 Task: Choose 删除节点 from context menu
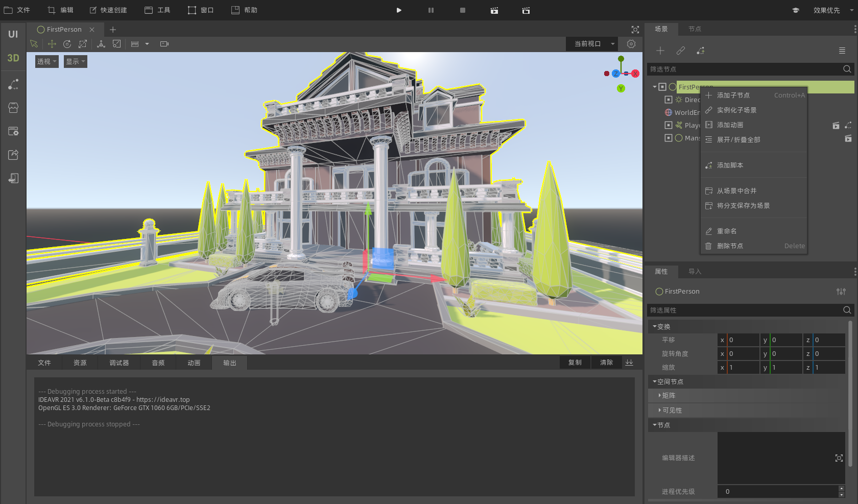[754, 246]
